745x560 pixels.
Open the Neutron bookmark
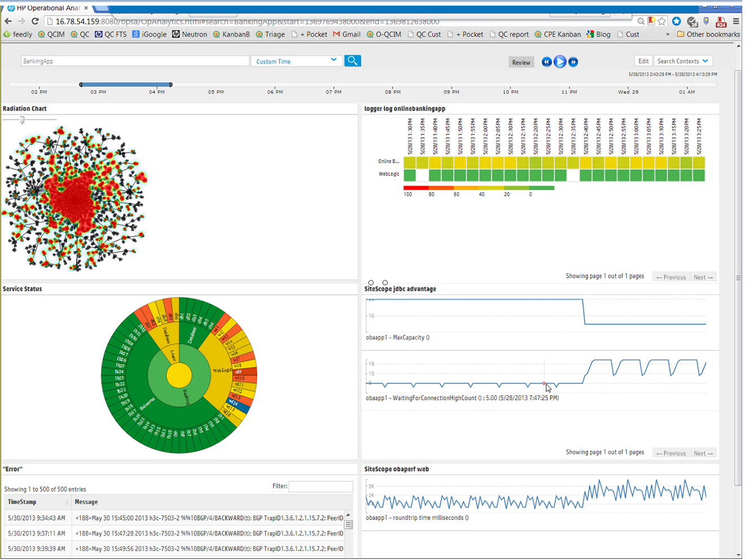tap(190, 34)
